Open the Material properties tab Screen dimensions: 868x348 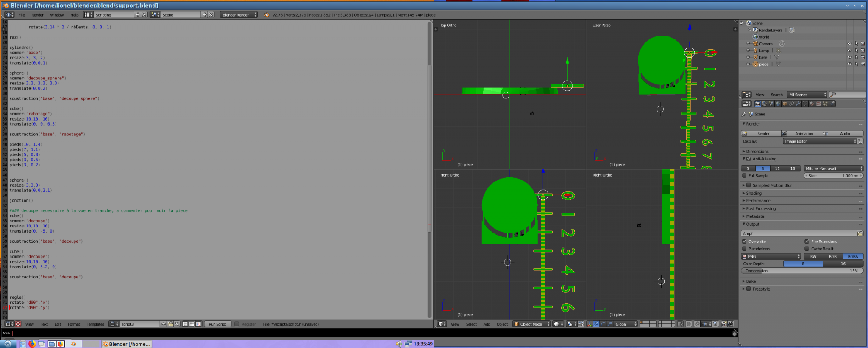coord(812,104)
